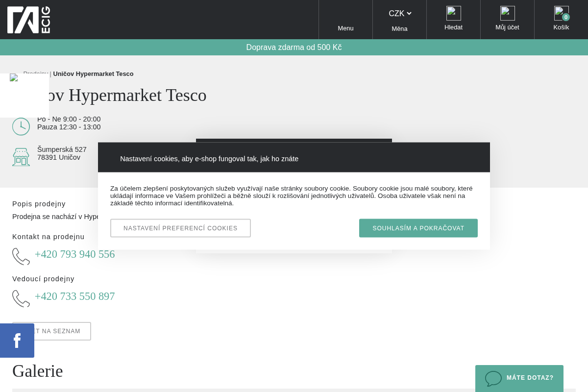588x392 pixels.
Task: Click the Pauza 12:30 - 13:00 text
Action: [x=69, y=127]
